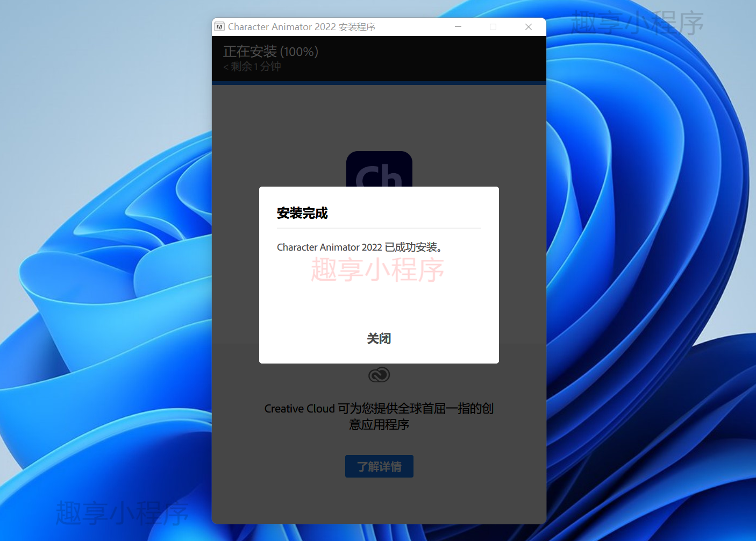Click the Adobe installer title bar icon
Screen dimensions: 756x541
(x=219, y=27)
